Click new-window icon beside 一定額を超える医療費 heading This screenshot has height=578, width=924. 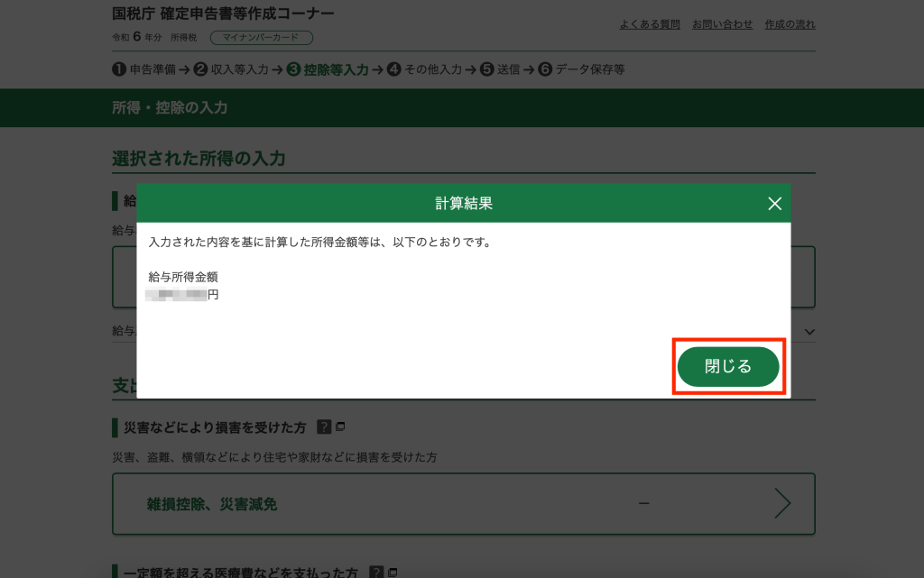tap(393, 573)
